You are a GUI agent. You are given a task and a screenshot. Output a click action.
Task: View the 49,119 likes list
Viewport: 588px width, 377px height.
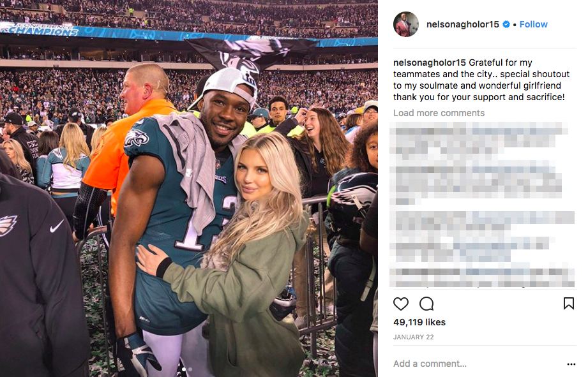coord(419,322)
